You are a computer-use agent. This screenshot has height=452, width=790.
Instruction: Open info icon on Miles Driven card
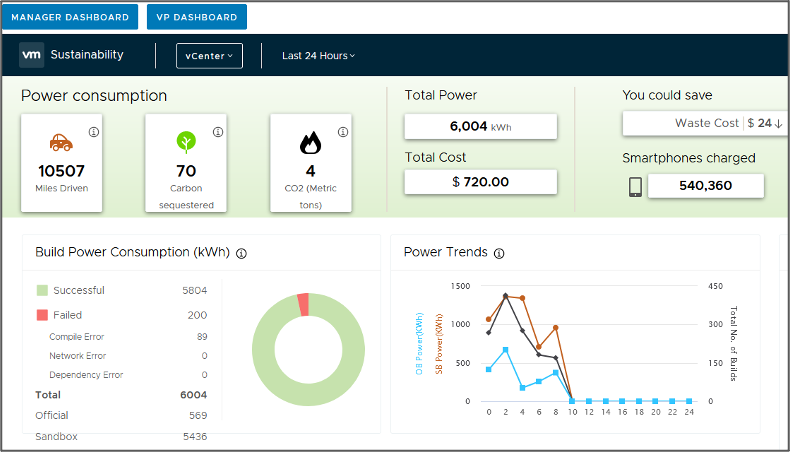tap(94, 132)
